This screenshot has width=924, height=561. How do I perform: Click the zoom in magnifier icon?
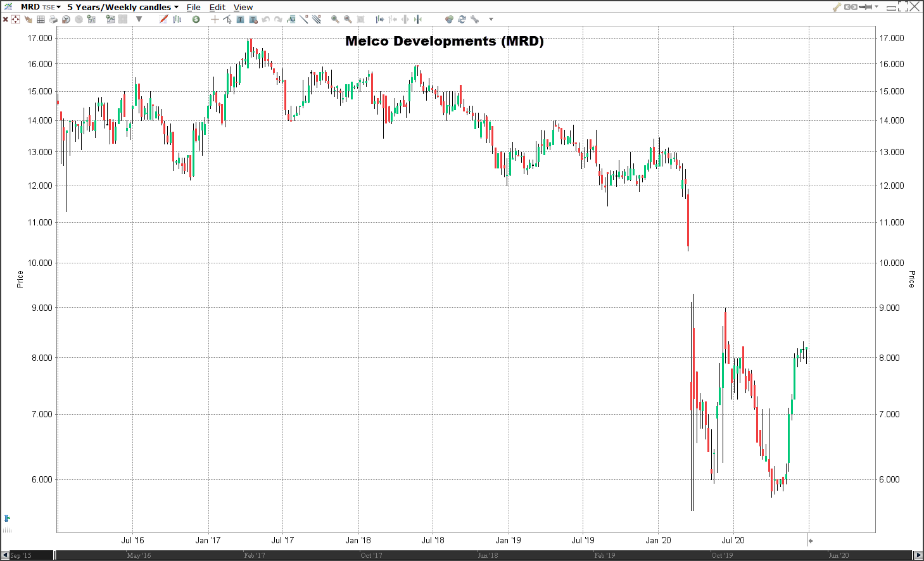click(x=335, y=19)
